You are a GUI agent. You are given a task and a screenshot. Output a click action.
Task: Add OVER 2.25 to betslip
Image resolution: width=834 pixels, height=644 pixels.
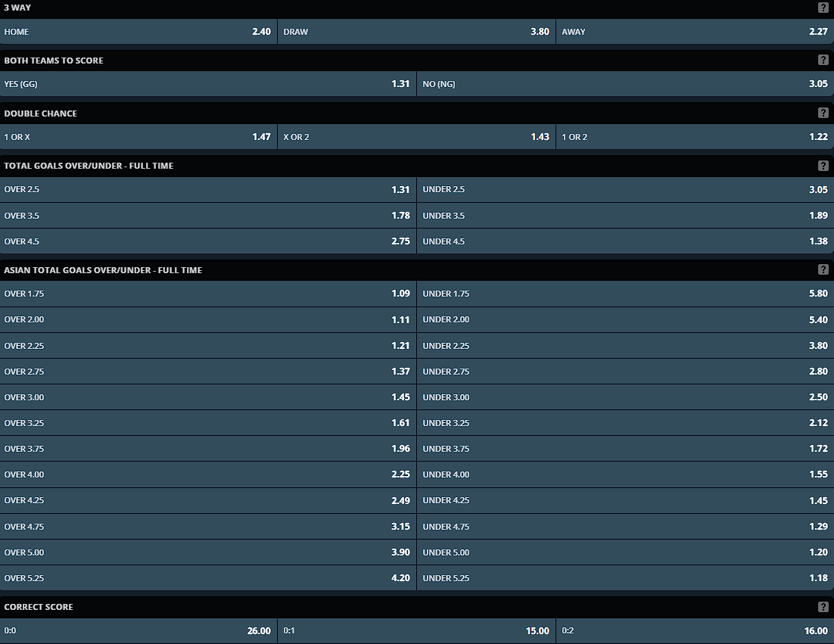pos(208,346)
